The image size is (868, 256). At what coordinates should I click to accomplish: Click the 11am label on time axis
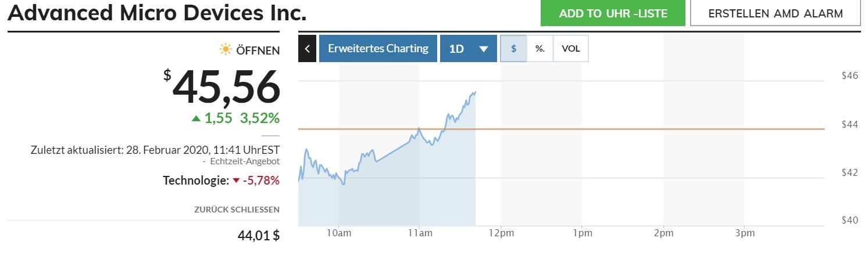click(420, 233)
